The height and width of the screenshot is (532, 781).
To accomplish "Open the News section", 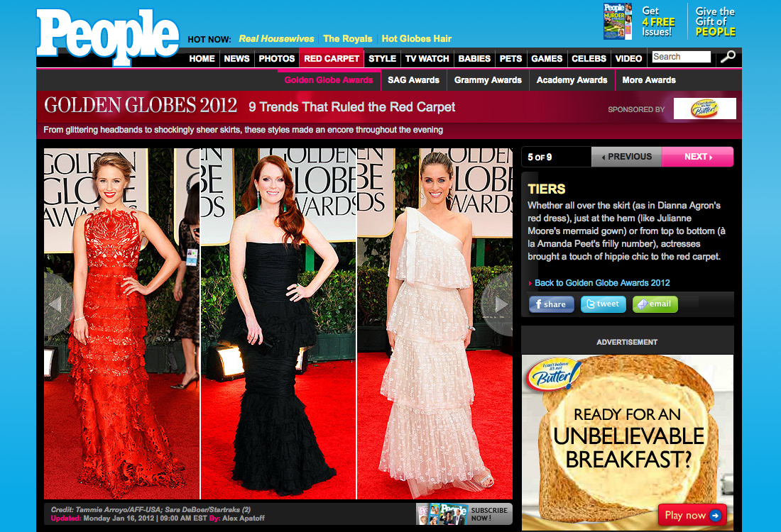I will (236, 59).
